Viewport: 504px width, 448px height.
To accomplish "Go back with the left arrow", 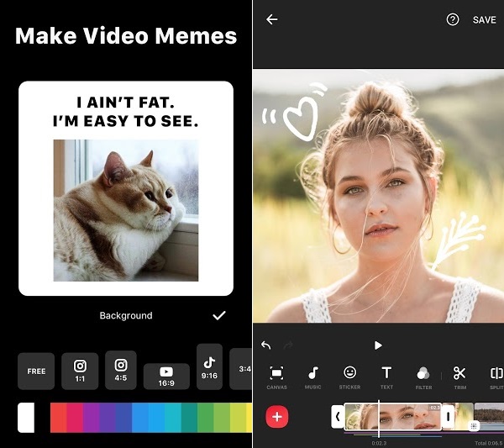I will click(x=271, y=19).
